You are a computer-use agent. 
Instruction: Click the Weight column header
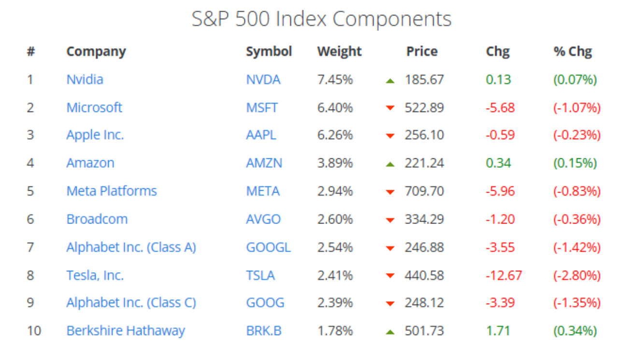point(339,52)
